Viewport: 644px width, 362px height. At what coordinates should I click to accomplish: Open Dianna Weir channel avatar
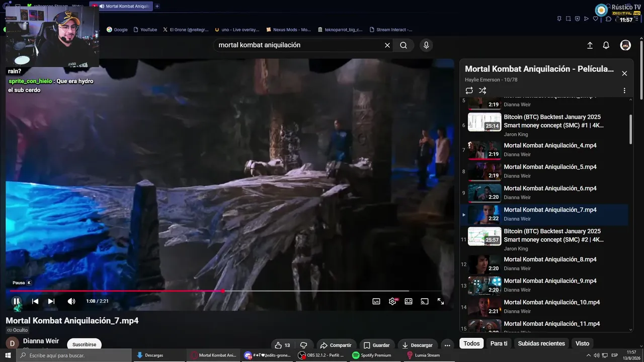pos(12,343)
